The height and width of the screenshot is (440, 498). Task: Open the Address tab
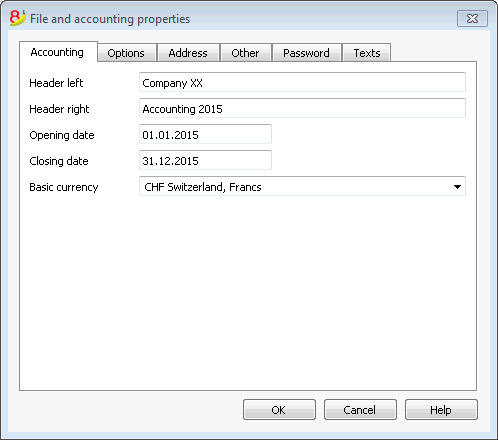pos(188,53)
